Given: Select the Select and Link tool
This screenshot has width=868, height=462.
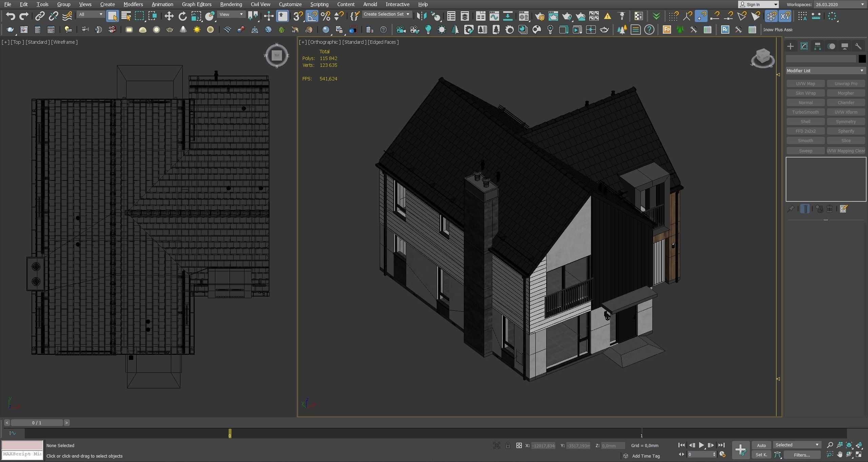Looking at the screenshot, I should (40, 16).
